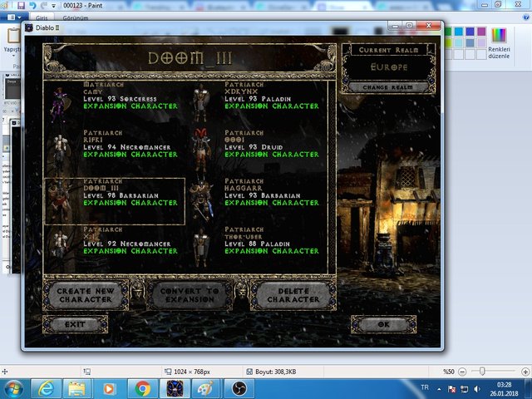Click the Paint zoom slider handle
The image size is (532, 399).
coord(482,372)
